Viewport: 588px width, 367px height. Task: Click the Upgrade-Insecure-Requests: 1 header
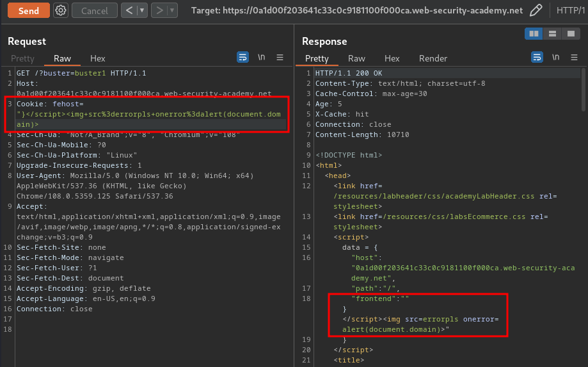[79, 165]
